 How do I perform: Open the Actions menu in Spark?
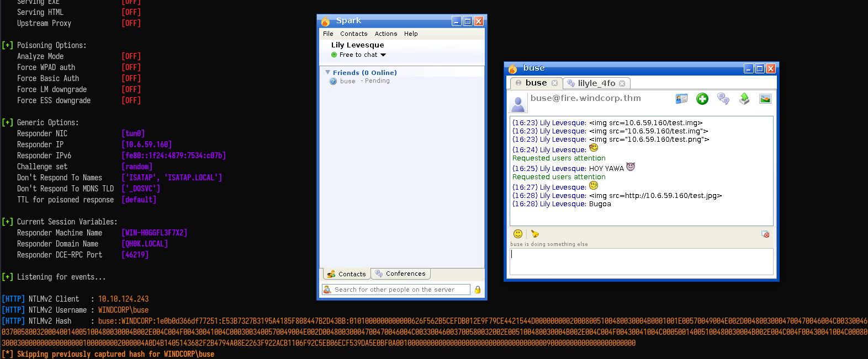tap(386, 34)
